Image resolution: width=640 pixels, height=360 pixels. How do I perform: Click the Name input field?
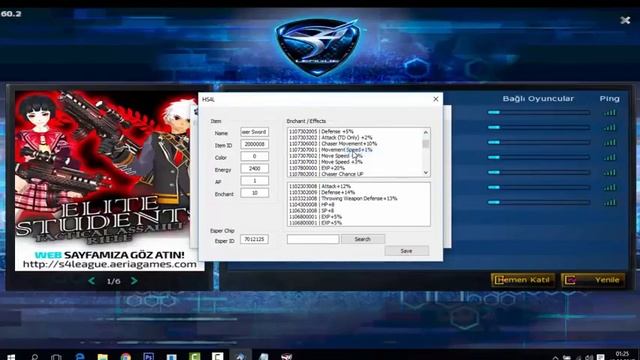coord(254,132)
